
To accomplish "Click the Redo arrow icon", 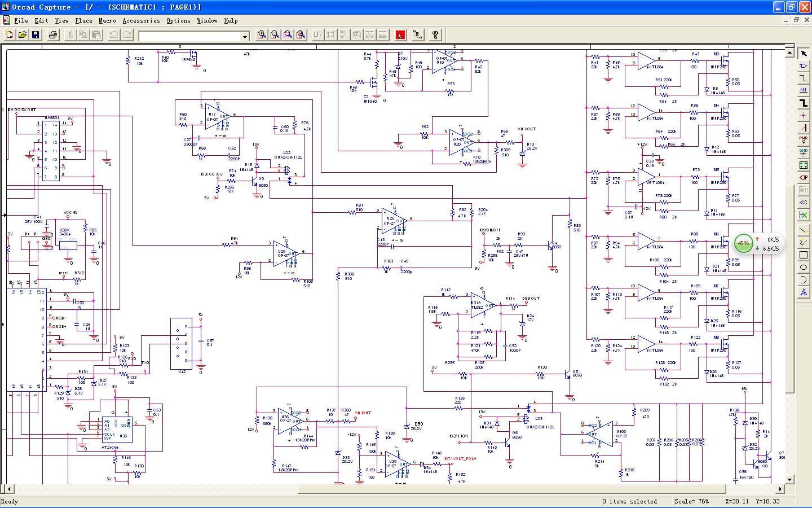I will (x=127, y=35).
